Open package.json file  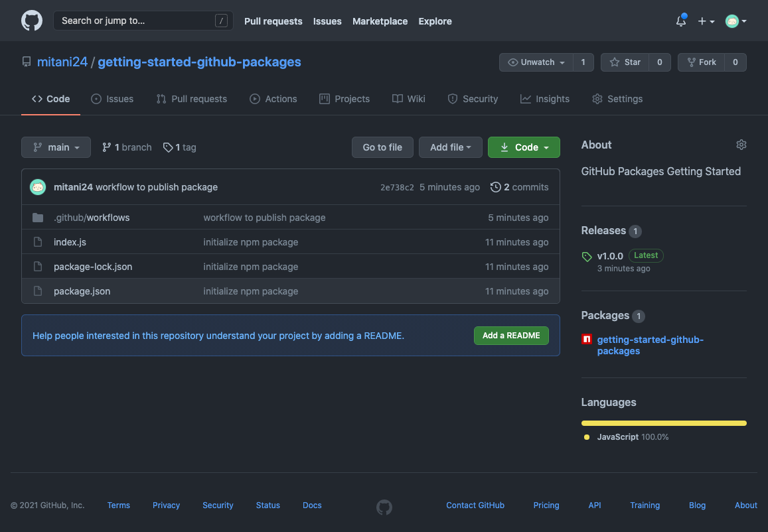(82, 291)
